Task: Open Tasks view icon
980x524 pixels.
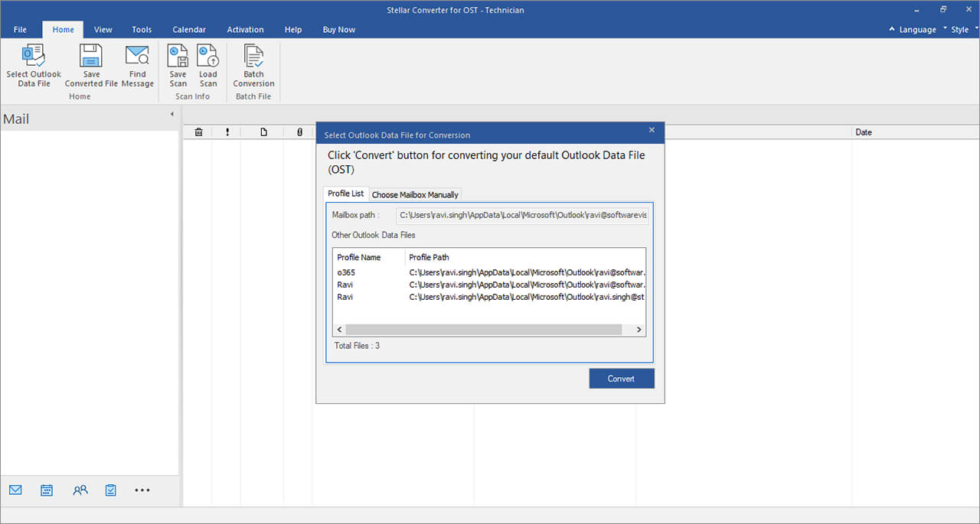Action: (x=110, y=490)
